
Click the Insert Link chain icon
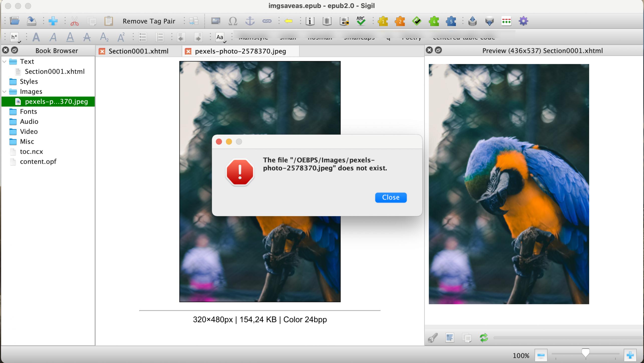click(x=267, y=21)
